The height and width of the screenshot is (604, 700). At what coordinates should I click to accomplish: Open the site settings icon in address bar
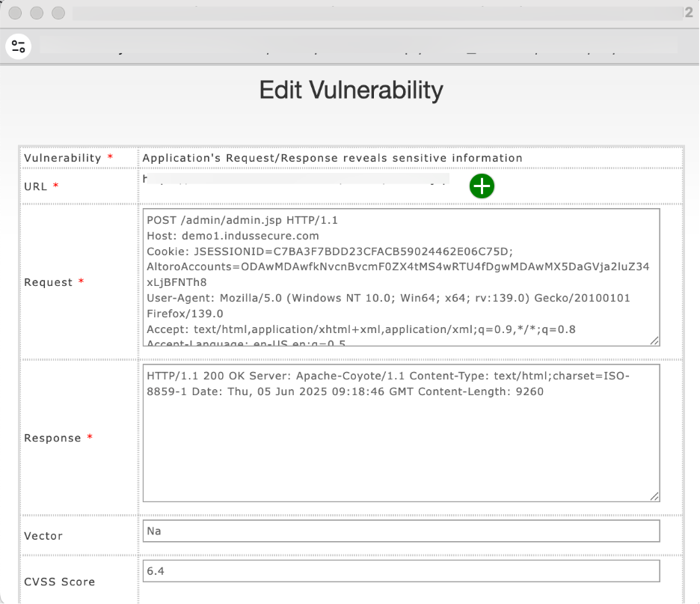19,46
